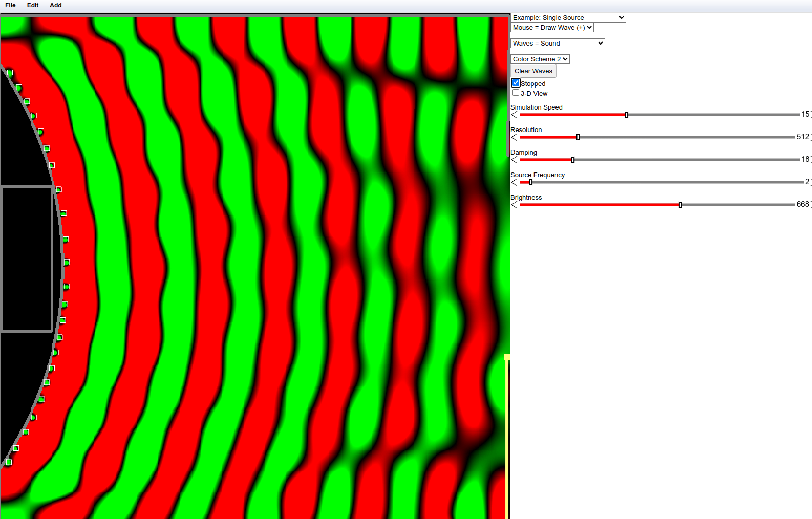Select the topmost green handle on the ellipse
Screen dimensions: 812x519
[10, 72]
